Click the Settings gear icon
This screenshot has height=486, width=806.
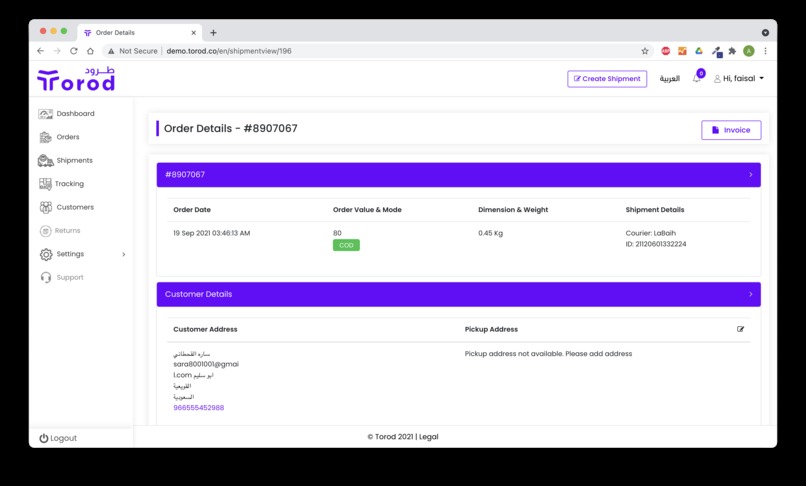click(x=46, y=254)
